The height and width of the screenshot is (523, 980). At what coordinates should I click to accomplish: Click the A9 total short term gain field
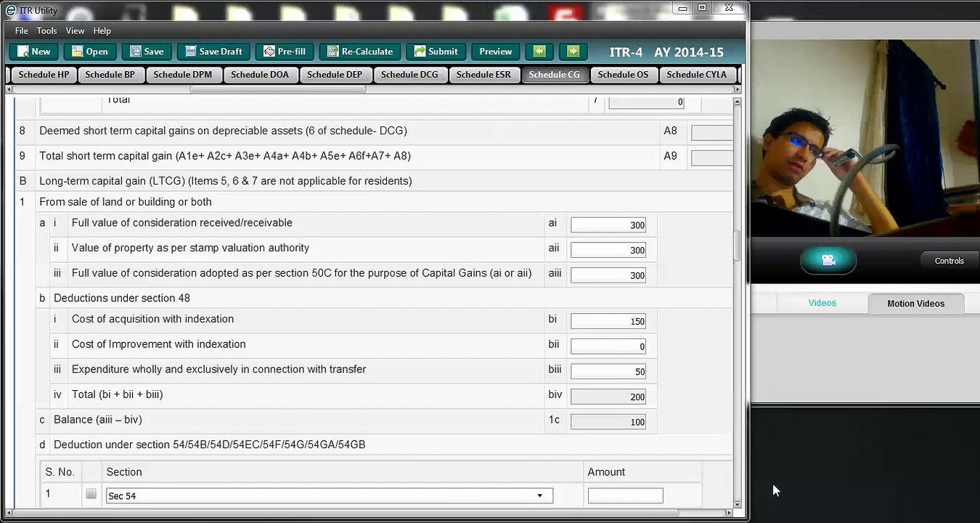711,158
